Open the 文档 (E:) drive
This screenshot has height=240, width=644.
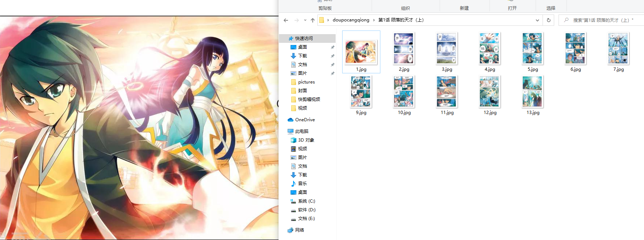tap(307, 219)
